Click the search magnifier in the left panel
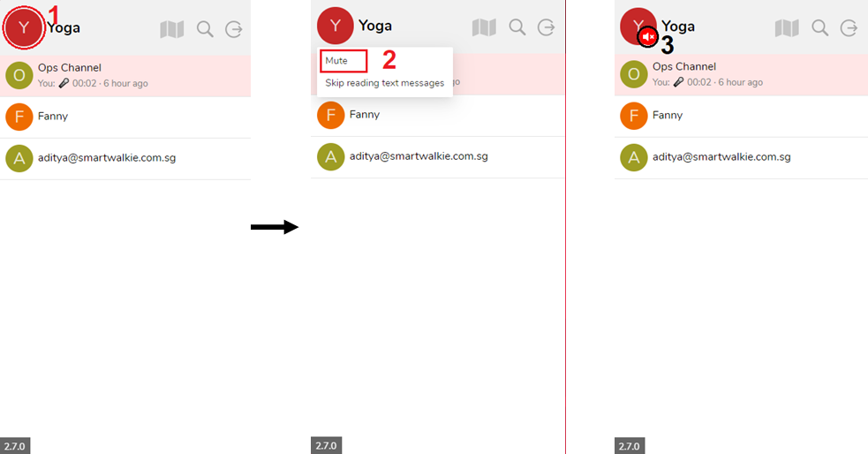 point(205,29)
